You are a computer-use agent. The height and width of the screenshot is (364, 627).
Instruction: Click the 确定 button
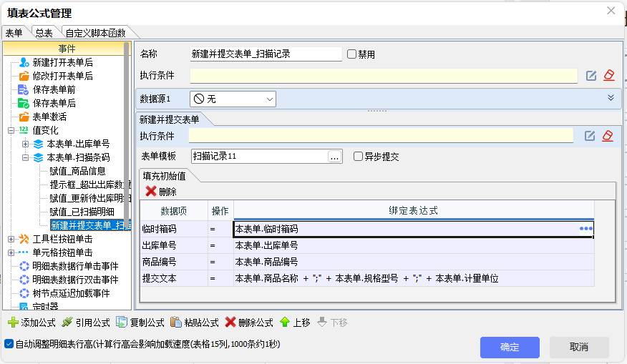pyautogui.click(x=510, y=347)
